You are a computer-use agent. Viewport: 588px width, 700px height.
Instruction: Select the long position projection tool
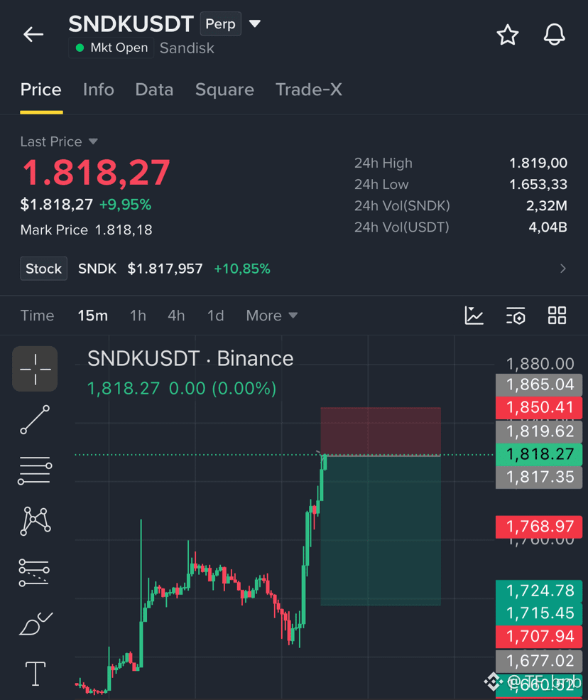click(x=34, y=572)
